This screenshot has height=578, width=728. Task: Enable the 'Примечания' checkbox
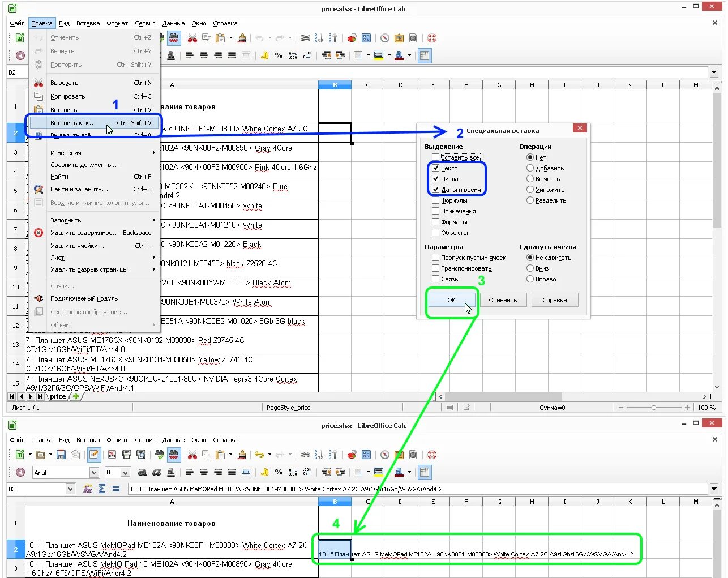[x=435, y=211]
